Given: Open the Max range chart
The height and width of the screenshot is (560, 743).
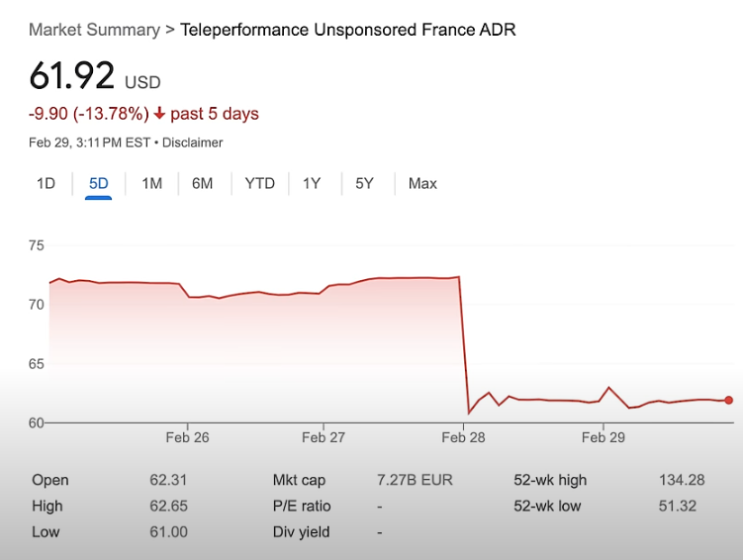Looking at the screenshot, I should (422, 184).
